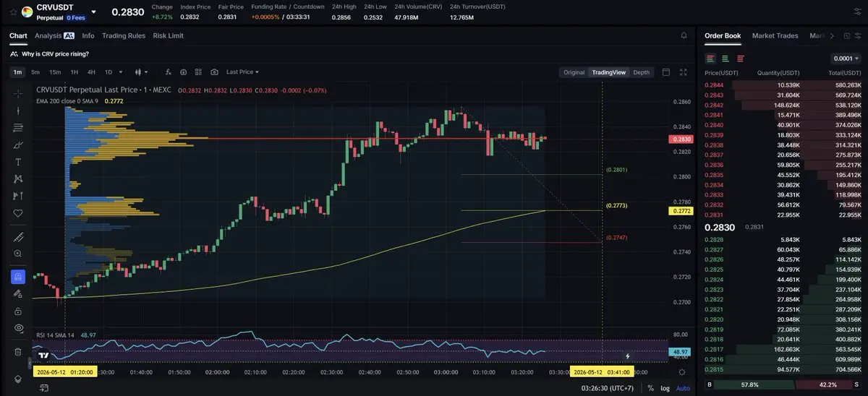Toggle Auto scale on price axis
The image size is (868, 396).
click(682, 388)
